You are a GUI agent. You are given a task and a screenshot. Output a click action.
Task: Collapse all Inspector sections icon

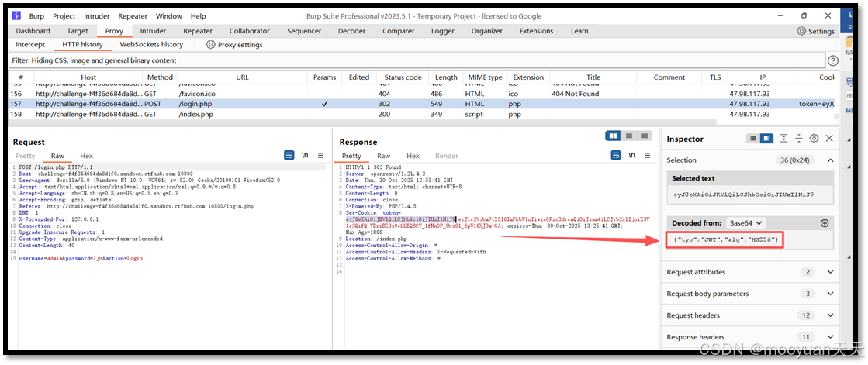tap(799, 138)
